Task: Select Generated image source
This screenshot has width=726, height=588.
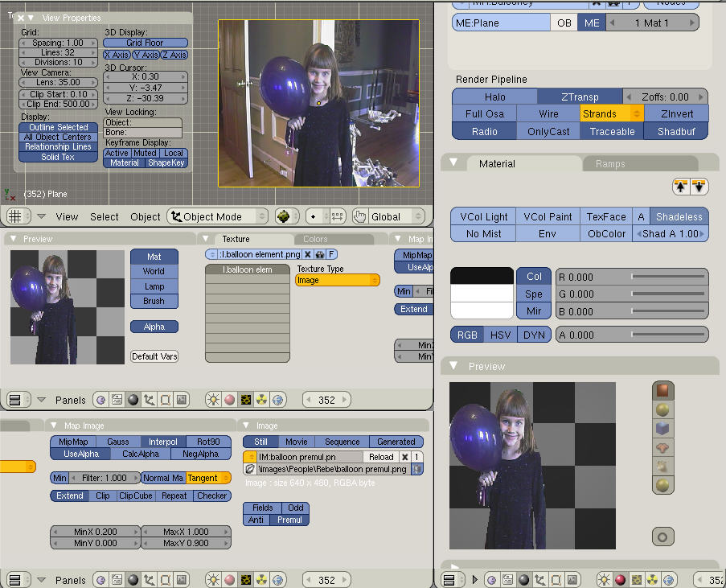Action: pos(396,442)
